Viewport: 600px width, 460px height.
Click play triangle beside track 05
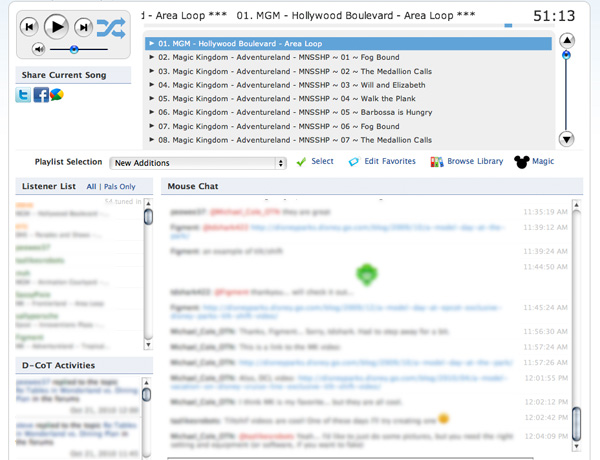click(x=152, y=98)
